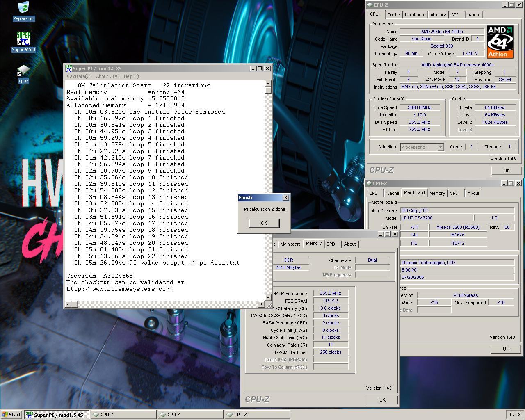Image resolution: width=525 pixels, height=420 pixels.
Task: Open the About...(A) menu in Super PI
Action: point(107,76)
